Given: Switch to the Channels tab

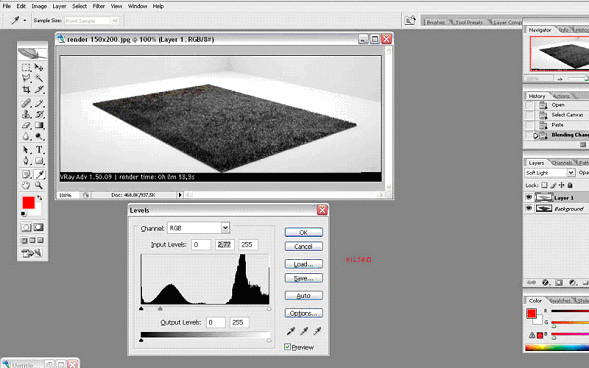Looking at the screenshot, I should click(562, 163).
